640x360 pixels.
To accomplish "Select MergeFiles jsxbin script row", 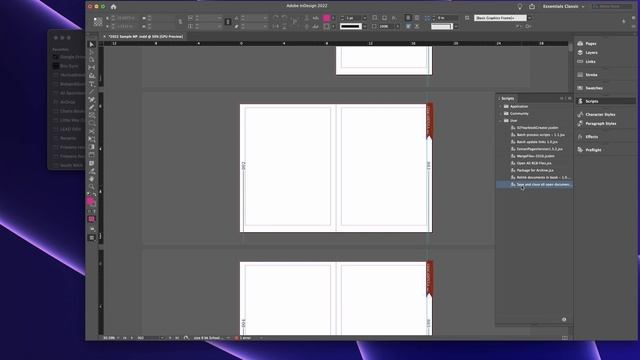I will coord(535,156).
